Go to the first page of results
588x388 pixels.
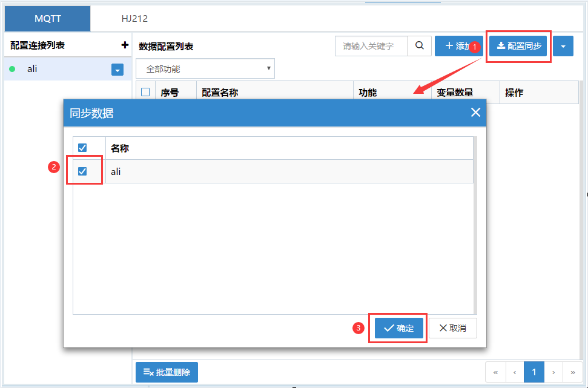pos(495,372)
